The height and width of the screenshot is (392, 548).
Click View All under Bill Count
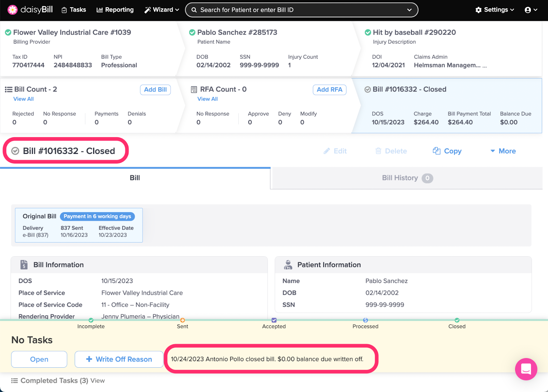[x=23, y=99]
